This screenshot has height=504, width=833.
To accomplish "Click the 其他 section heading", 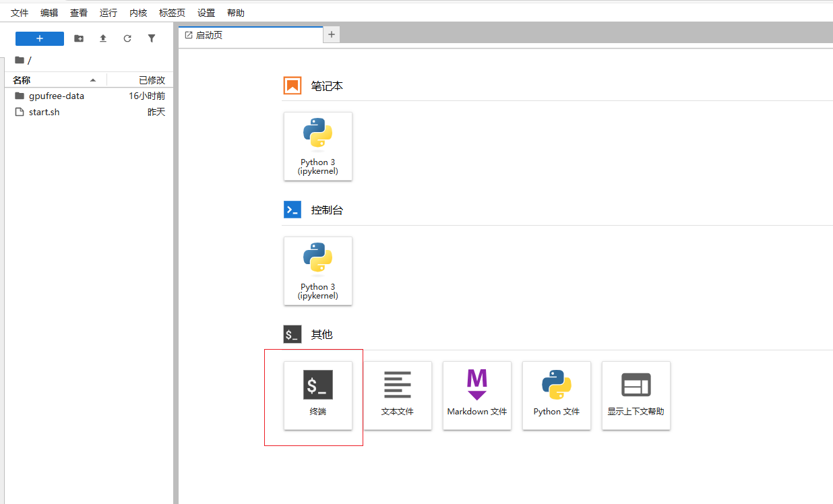I will pos(321,334).
